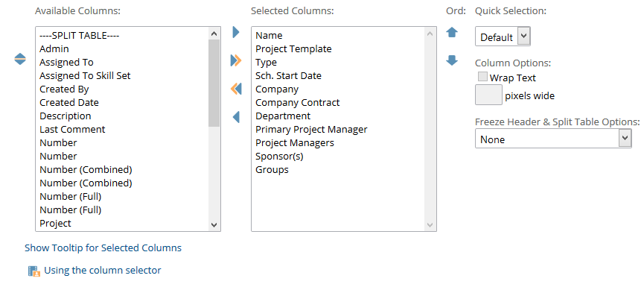Click Available Columns list scroll down arrow
Screen dimensions: 644x290
214,224
